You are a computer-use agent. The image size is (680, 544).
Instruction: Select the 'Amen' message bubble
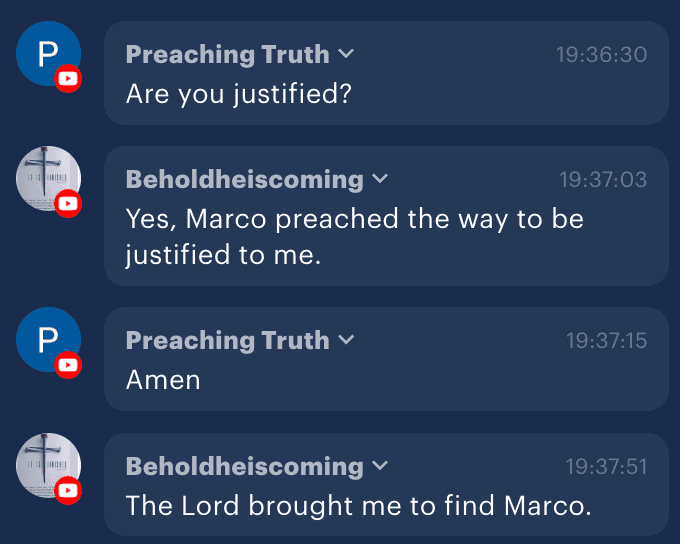386,359
